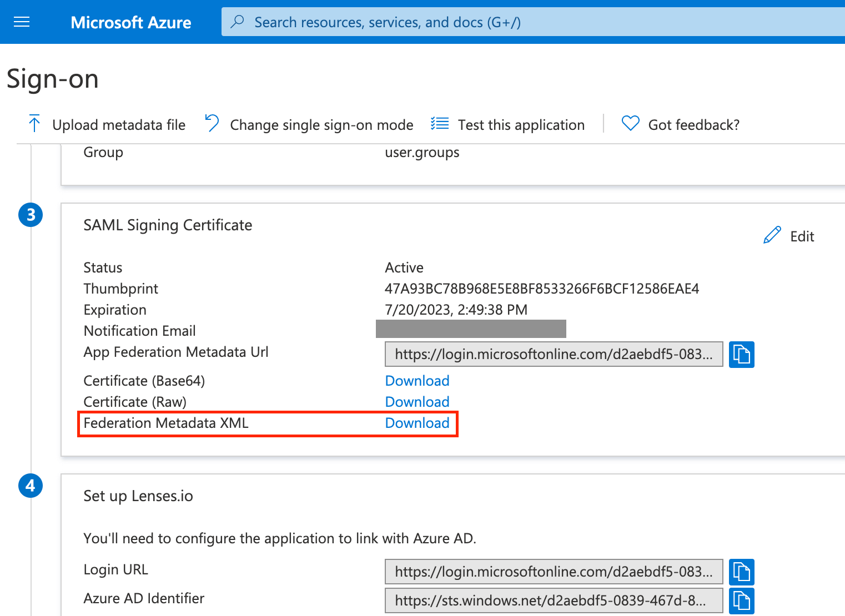Open the hamburger portal menu

coord(22,22)
